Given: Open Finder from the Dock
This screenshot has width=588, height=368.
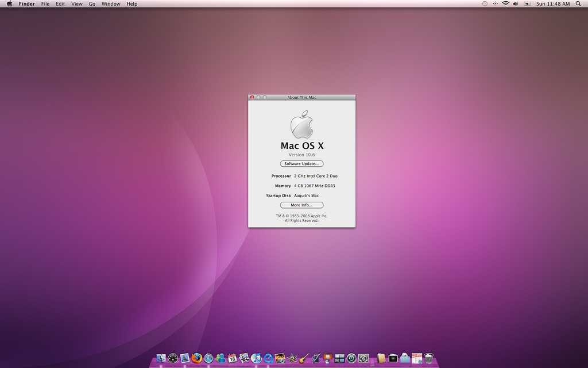Looking at the screenshot, I should [161, 358].
